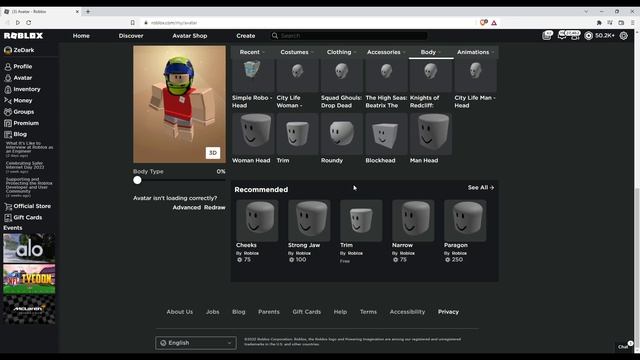Open Robux balance 50.2K+
The image size is (640, 360).
click(x=599, y=36)
